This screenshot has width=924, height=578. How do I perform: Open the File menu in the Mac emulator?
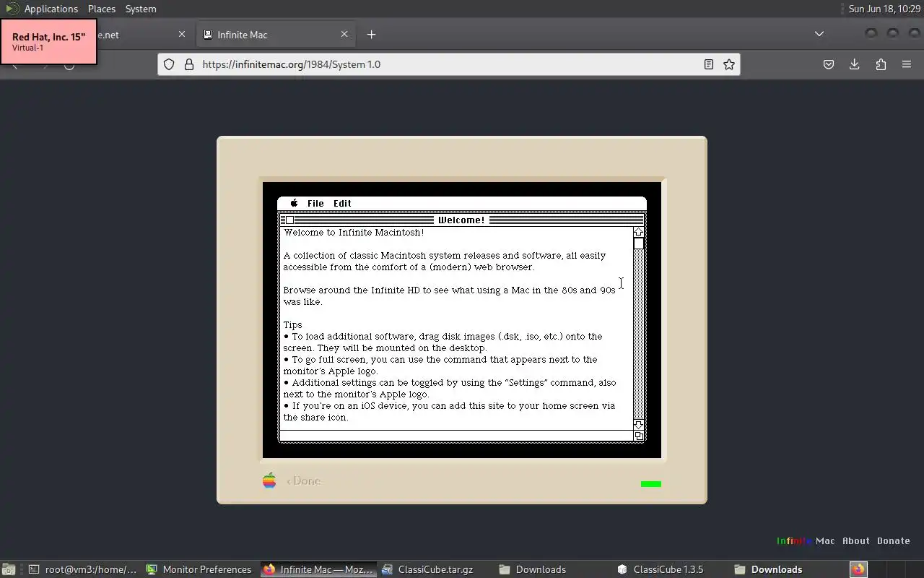coord(315,204)
